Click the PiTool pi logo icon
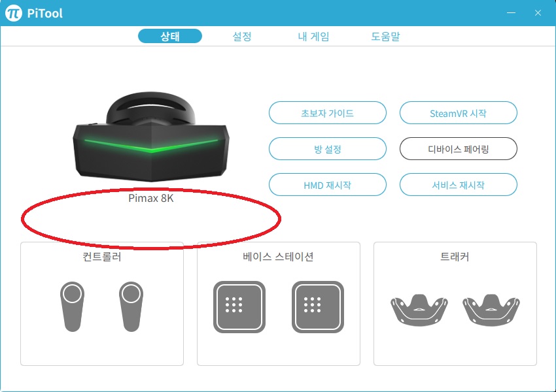The image size is (556, 392). coord(14,13)
